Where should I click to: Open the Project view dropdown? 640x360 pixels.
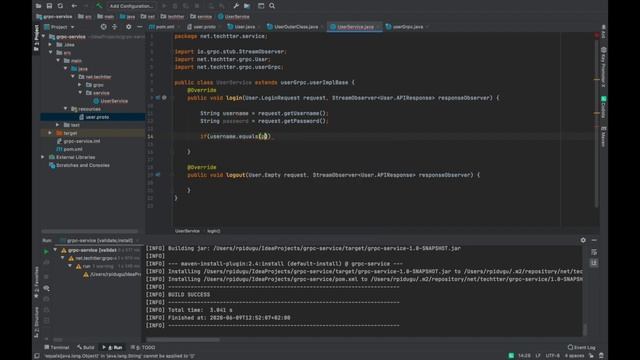point(59,27)
